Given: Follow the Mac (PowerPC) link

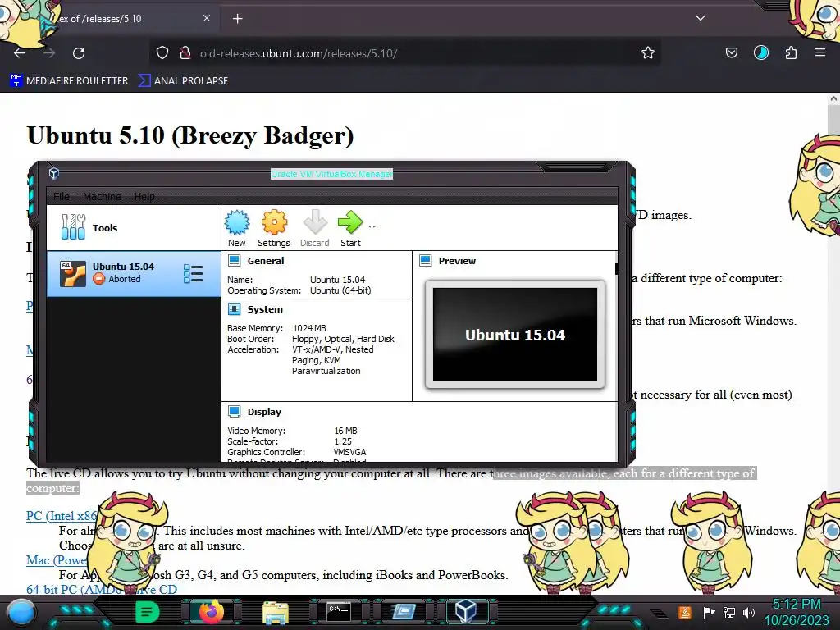Looking at the screenshot, I should pyautogui.click(x=57, y=559).
